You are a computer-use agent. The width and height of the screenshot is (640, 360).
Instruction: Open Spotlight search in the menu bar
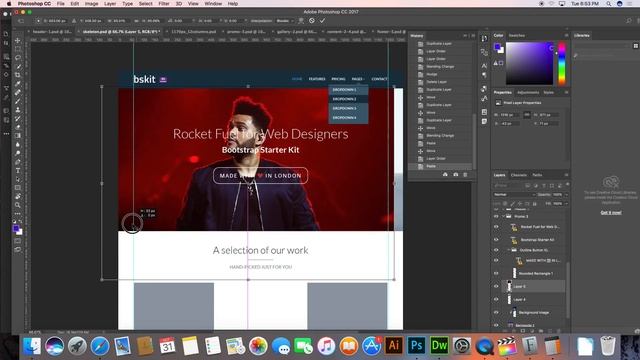click(x=609, y=4)
